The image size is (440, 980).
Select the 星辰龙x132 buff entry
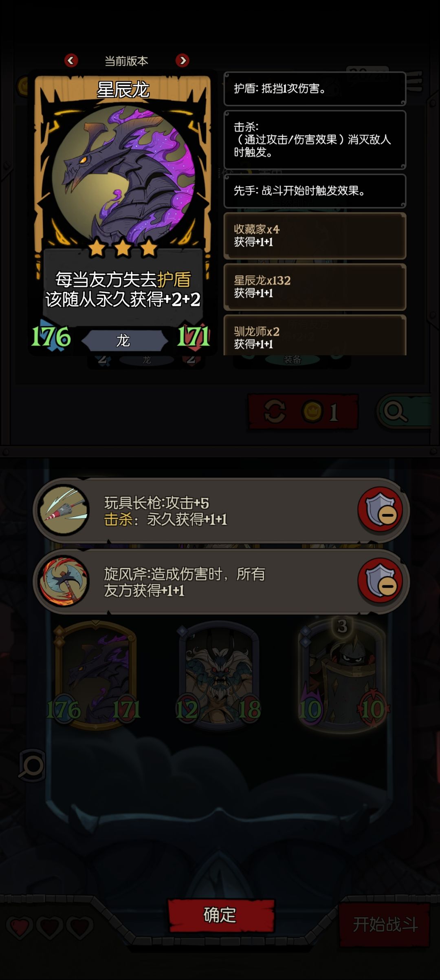(315, 287)
